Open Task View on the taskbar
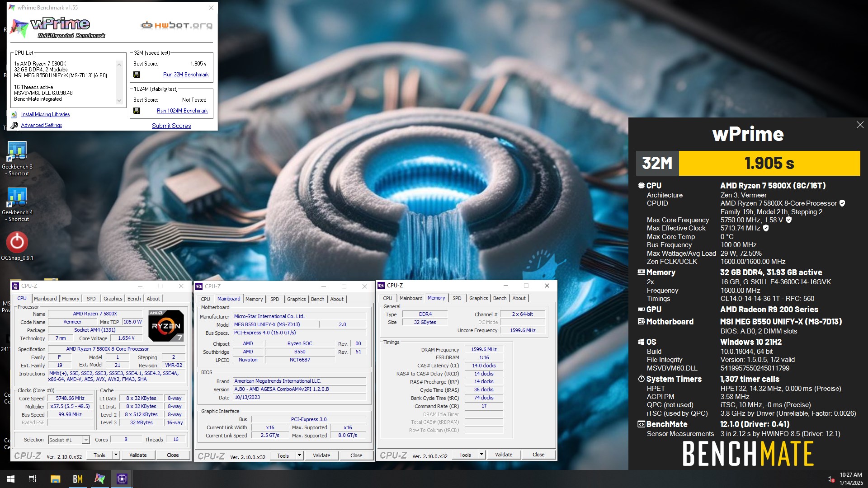The image size is (868, 488). click(33, 479)
